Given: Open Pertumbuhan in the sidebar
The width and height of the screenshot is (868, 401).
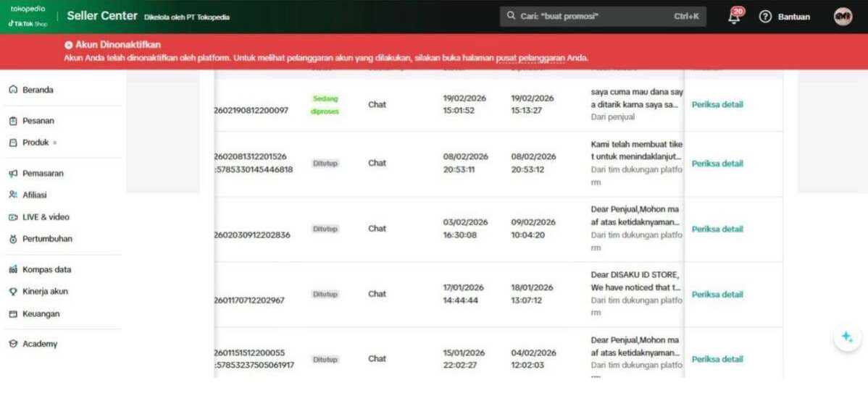Looking at the screenshot, I should tap(47, 239).
